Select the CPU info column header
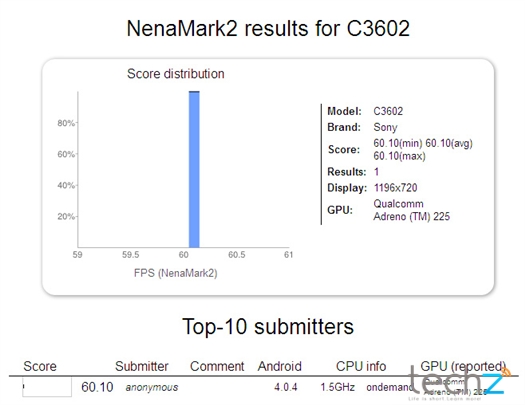525x405 pixels. point(361,366)
